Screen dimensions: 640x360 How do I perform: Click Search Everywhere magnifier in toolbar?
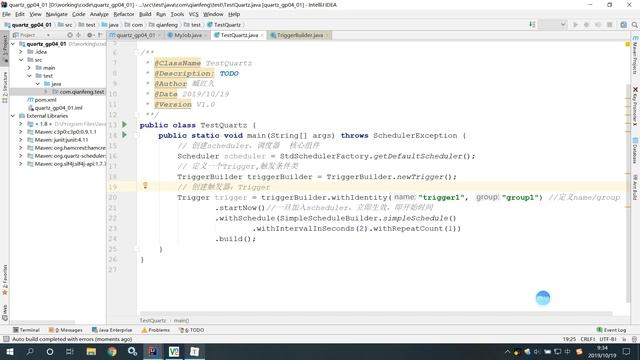(634, 25)
